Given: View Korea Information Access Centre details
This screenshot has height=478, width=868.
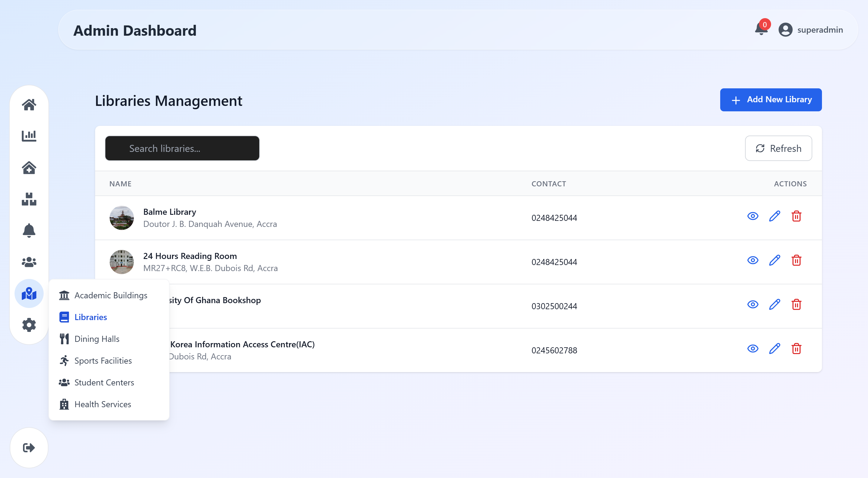Looking at the screenshot, I should (752, 349).
